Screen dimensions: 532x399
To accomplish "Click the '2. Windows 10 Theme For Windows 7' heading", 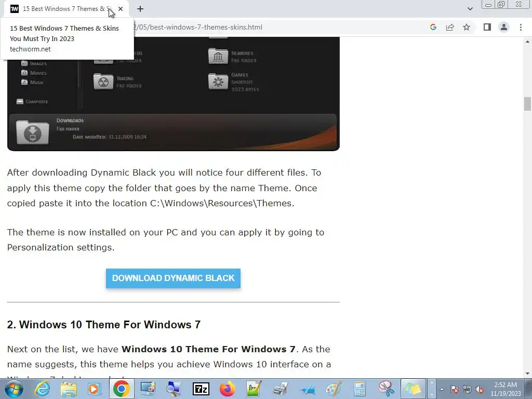I will [x=104, y=325].
